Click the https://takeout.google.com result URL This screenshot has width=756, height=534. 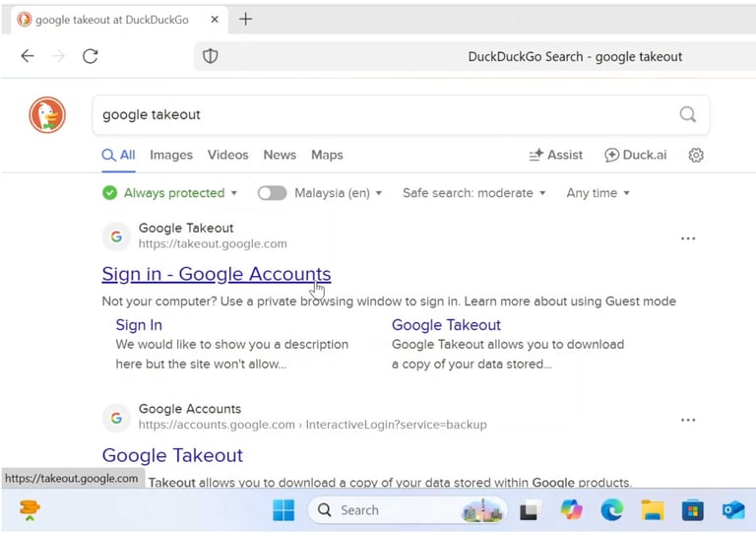(213, 244)
